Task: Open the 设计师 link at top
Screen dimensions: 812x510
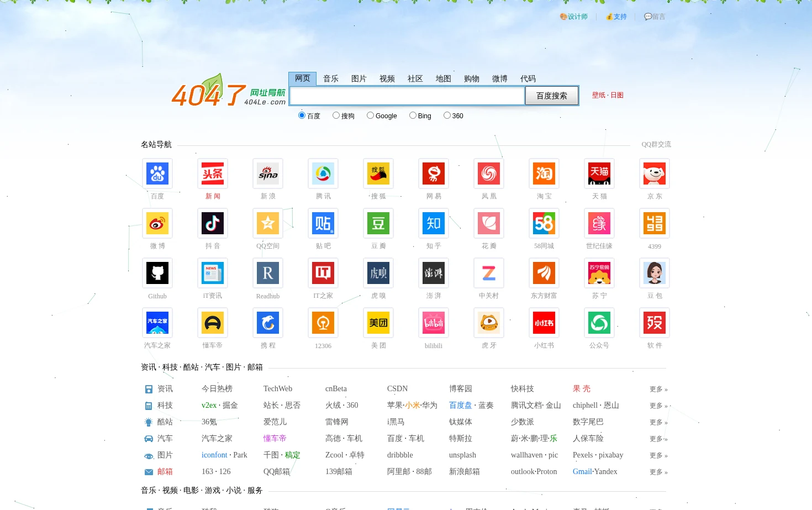Action: click(574, 17)
